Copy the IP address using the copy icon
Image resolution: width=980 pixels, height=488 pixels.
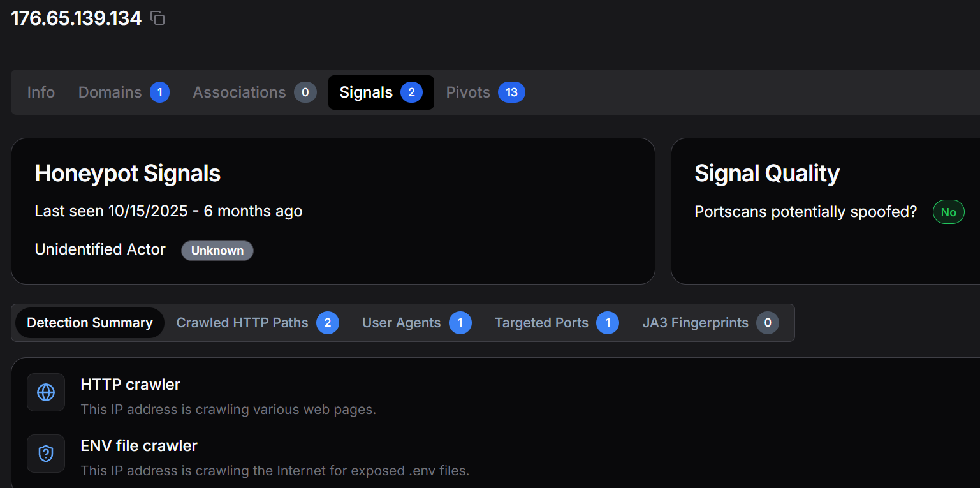(x=157, y=18)
